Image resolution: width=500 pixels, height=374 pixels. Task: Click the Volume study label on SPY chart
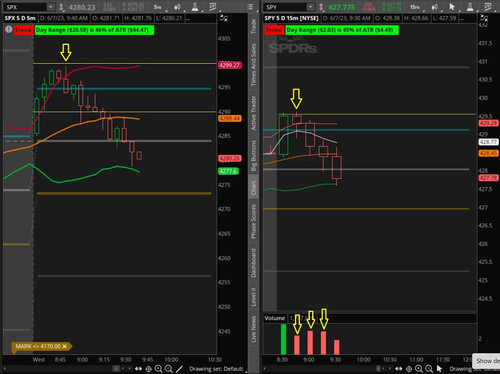coord(275,318)
